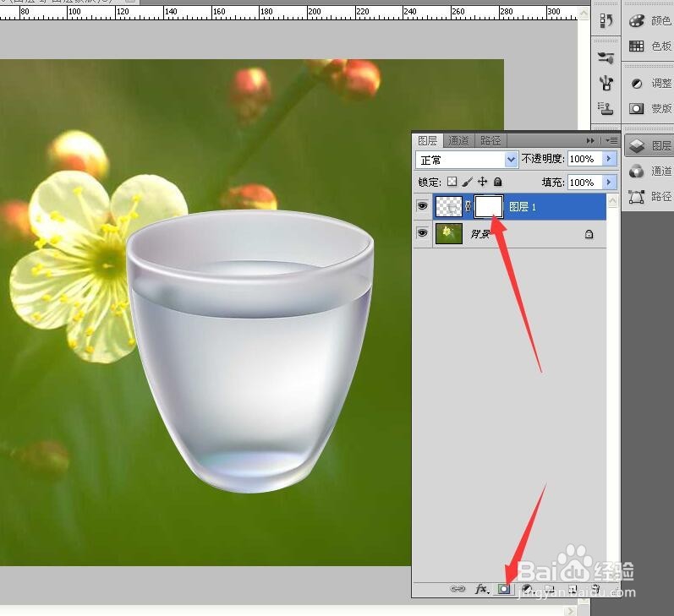Open the History panel icon
674x616 pixels.
click(606, 20)
